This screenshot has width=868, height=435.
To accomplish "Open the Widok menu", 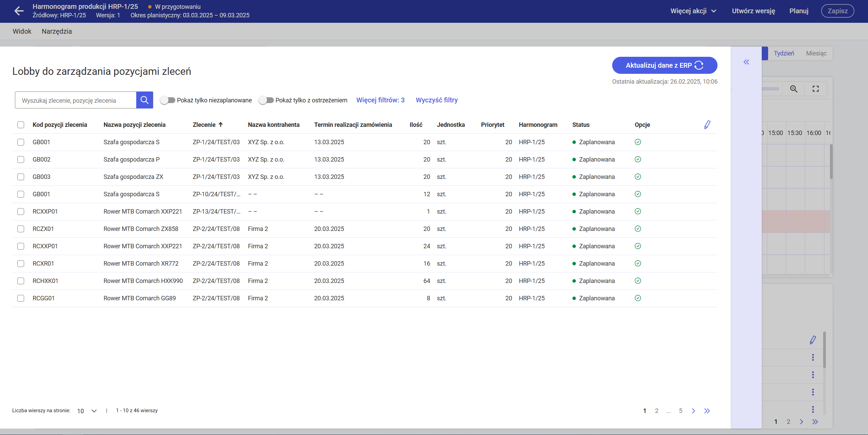I will point(22,31).
